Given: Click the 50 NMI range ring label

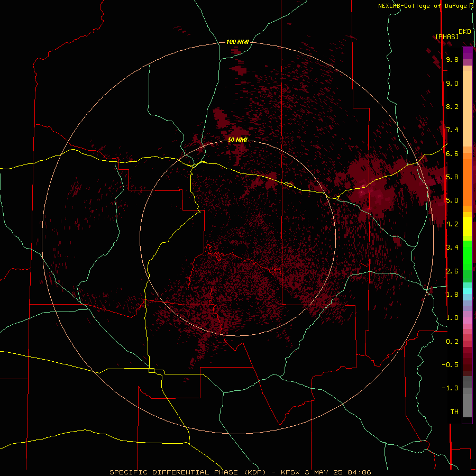Looking at the screenshot, I should (x=237, y=140).
